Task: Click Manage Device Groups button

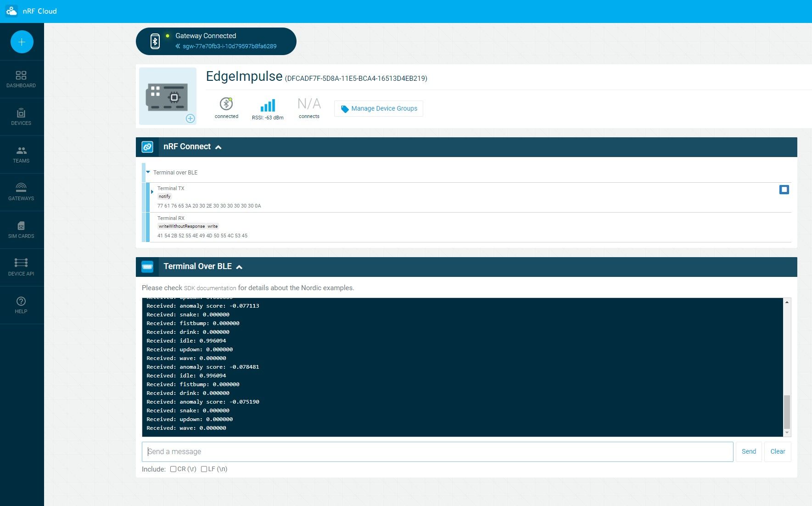Action: point(379,109)
